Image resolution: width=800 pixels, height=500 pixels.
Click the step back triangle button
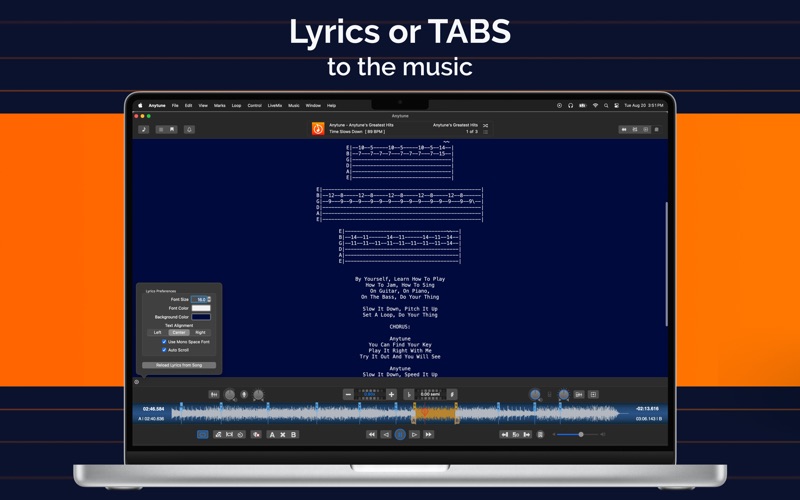(386, 435)
